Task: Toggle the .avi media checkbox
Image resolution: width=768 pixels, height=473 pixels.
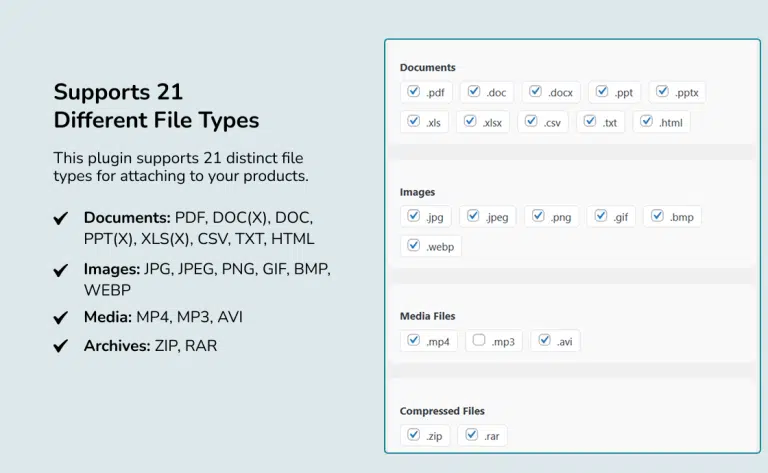Action: pyautogui.click(x=544, y=340)
